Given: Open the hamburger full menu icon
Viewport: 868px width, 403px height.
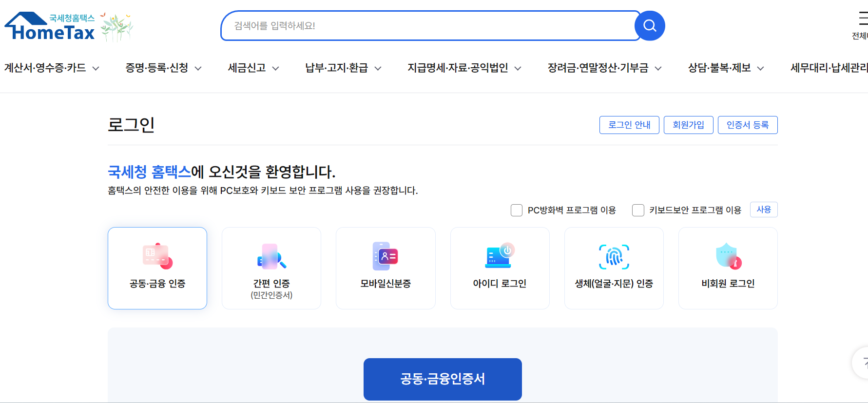Looking at the screenshot, I should [863, 19].
